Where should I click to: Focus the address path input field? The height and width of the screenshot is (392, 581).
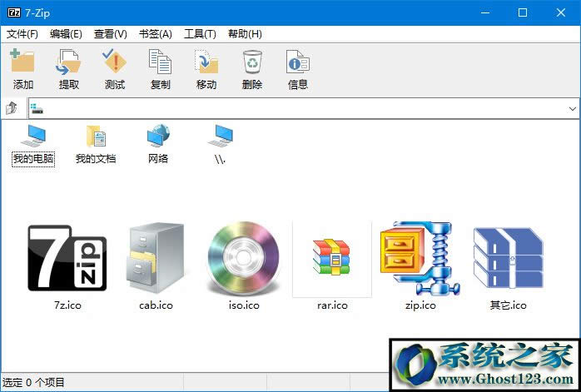tap(304, 108)
